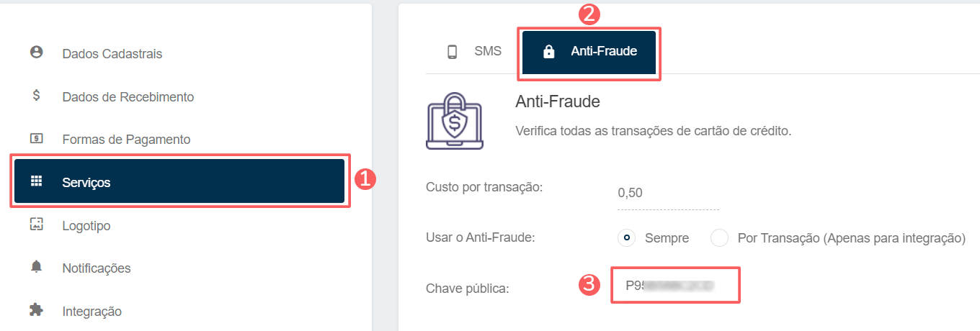Open Formas de Pagamento settings
The width and height of the screenshot is (980, 331).
[126, 140]
